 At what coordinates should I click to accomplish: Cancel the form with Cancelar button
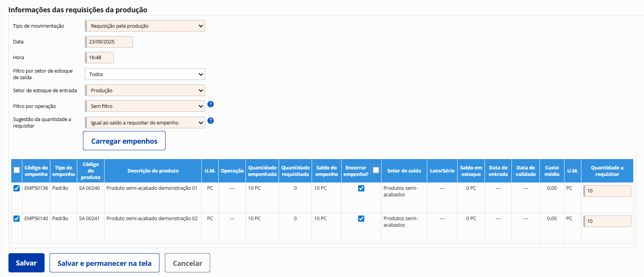187,263
